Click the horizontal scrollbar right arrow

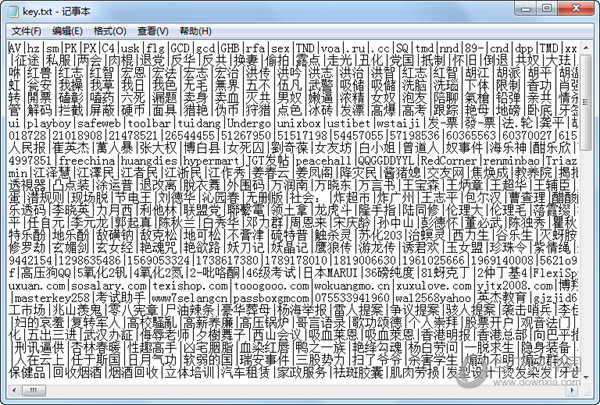coord(572,390)
